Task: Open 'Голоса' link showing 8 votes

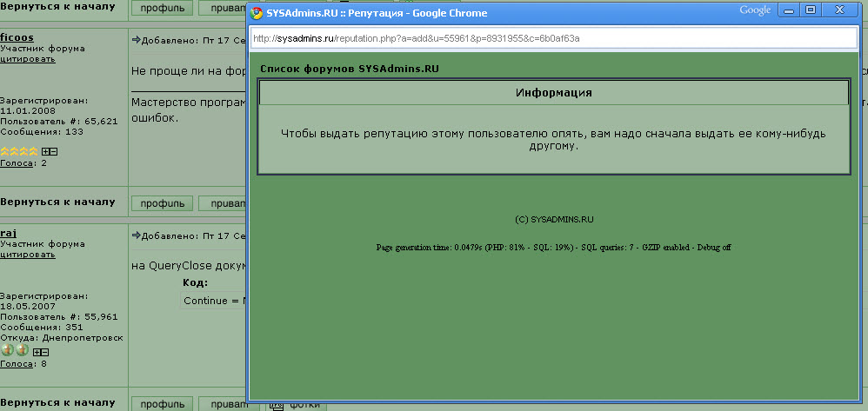Action: pyautogui.click(x=17, y=364)
